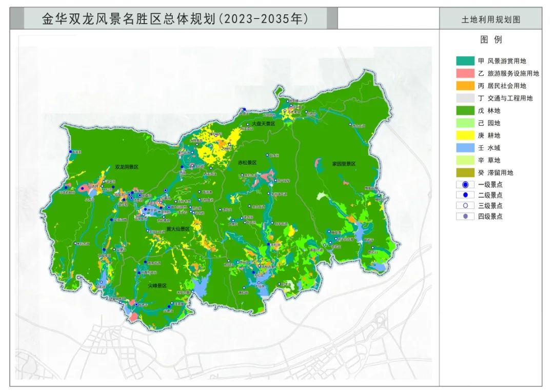Click the 丁 交通与工程用地 legend label

505,98
